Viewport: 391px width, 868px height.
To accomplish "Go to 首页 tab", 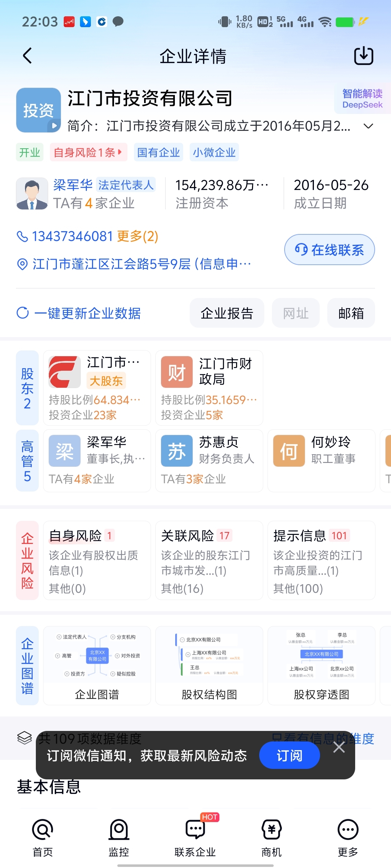I will pyautogui.click(x=43, y=838).
